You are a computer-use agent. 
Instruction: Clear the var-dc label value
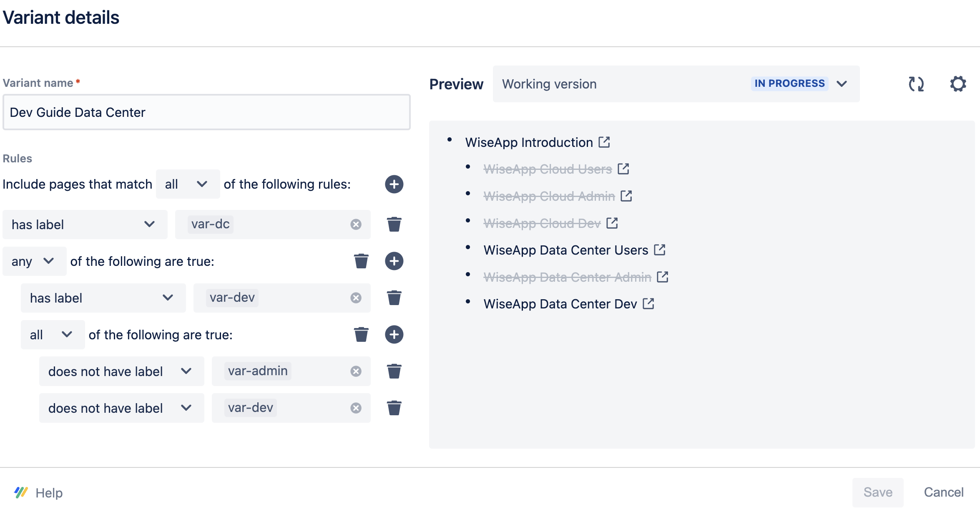coord(356,225)
